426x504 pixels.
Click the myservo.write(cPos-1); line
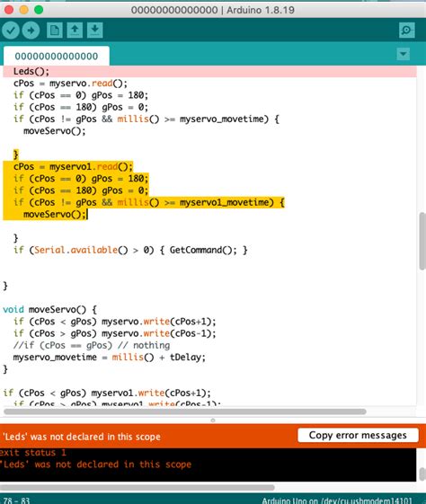coord(114,333)
